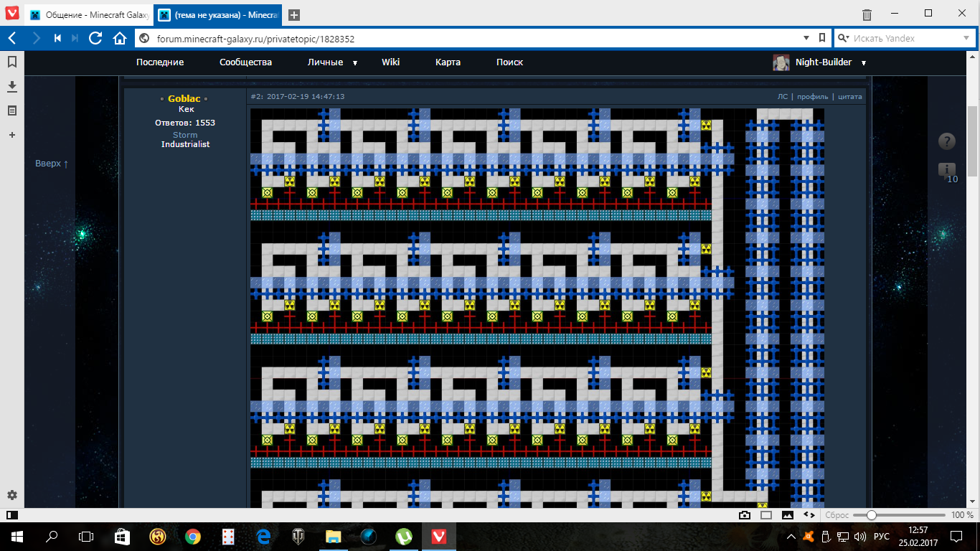Click the Сброс zoom reset button

click(837, 515)
